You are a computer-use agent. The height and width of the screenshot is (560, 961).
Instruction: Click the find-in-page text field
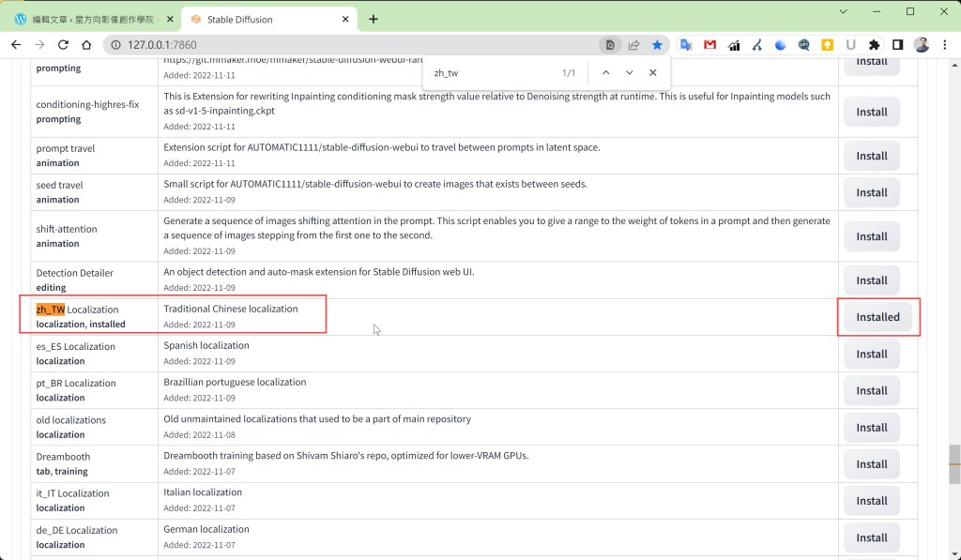(488, 72)
